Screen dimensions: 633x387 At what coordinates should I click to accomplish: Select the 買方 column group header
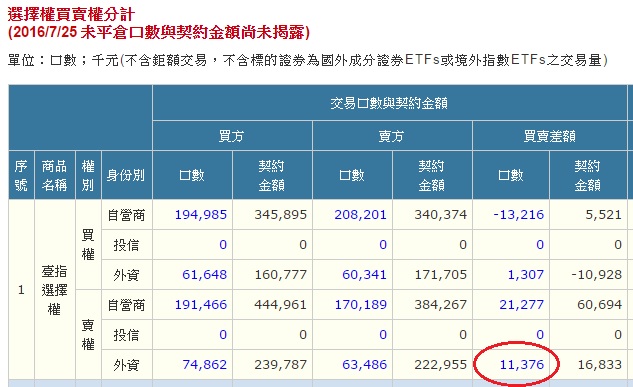pos(232,136)
